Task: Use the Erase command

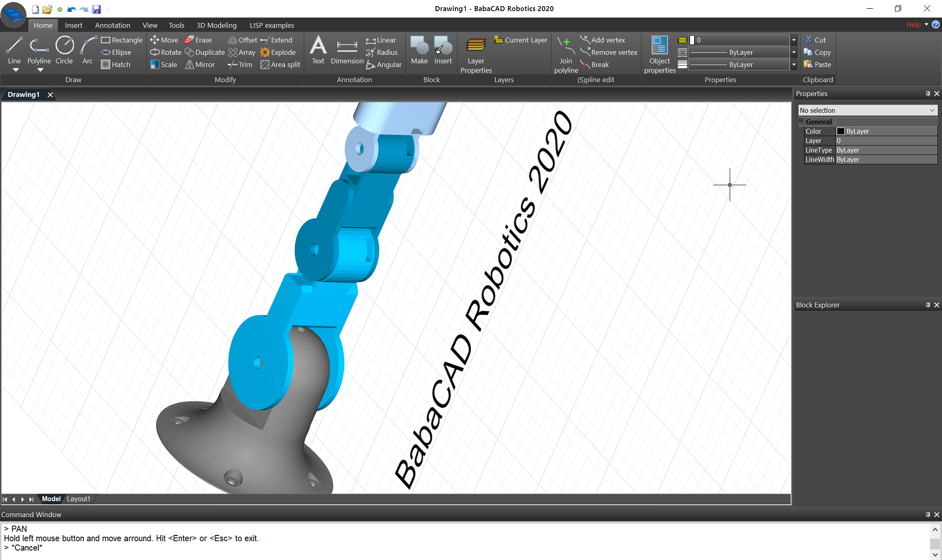Action: point(198,40)
